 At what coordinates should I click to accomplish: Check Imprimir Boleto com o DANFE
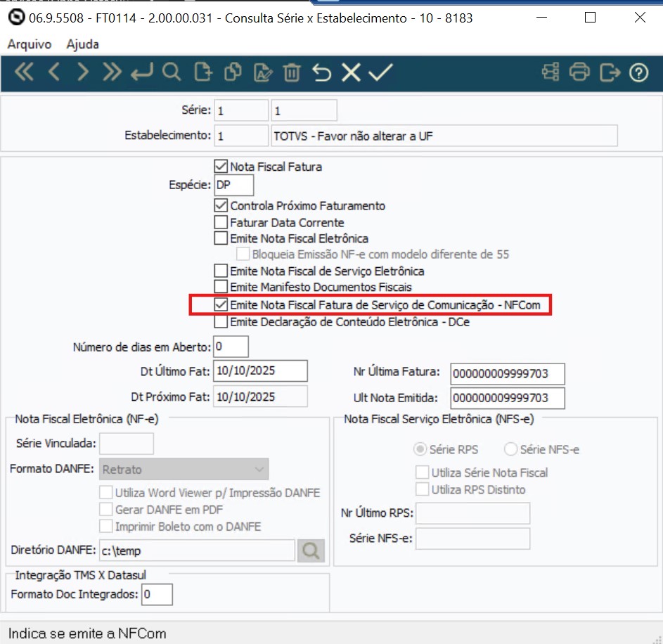click(x=105, y=526)
